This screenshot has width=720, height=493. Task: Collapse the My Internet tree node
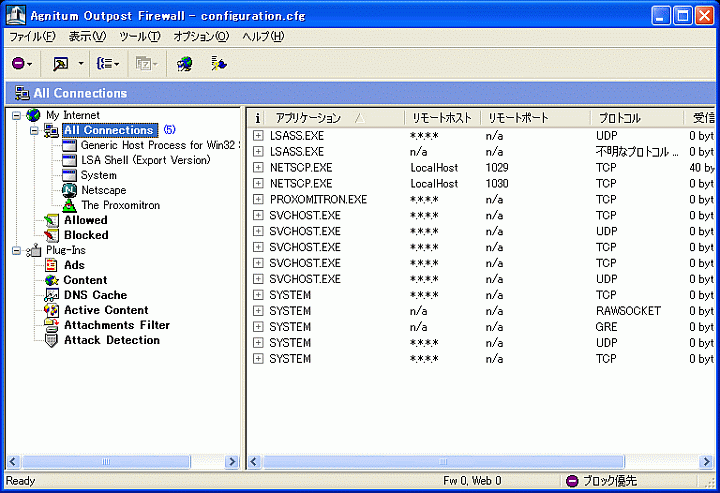[x=17, y=115]
